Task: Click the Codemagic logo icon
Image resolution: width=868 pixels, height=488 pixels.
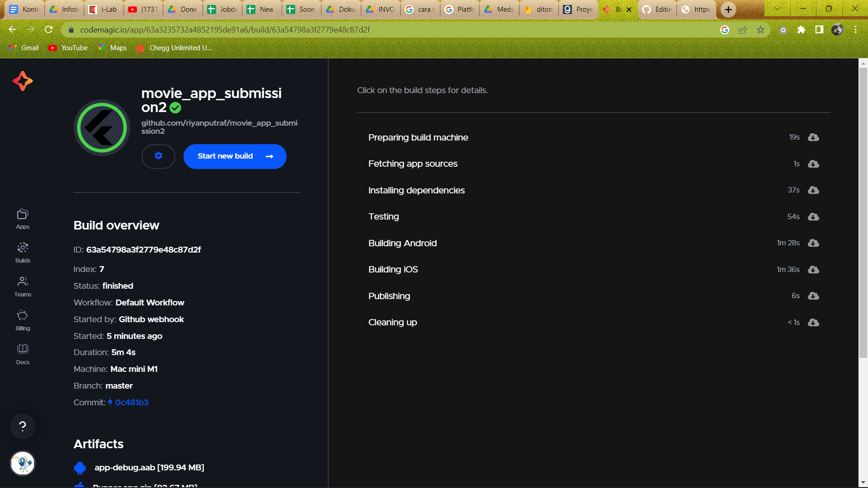Action: (x=23, y=81)
